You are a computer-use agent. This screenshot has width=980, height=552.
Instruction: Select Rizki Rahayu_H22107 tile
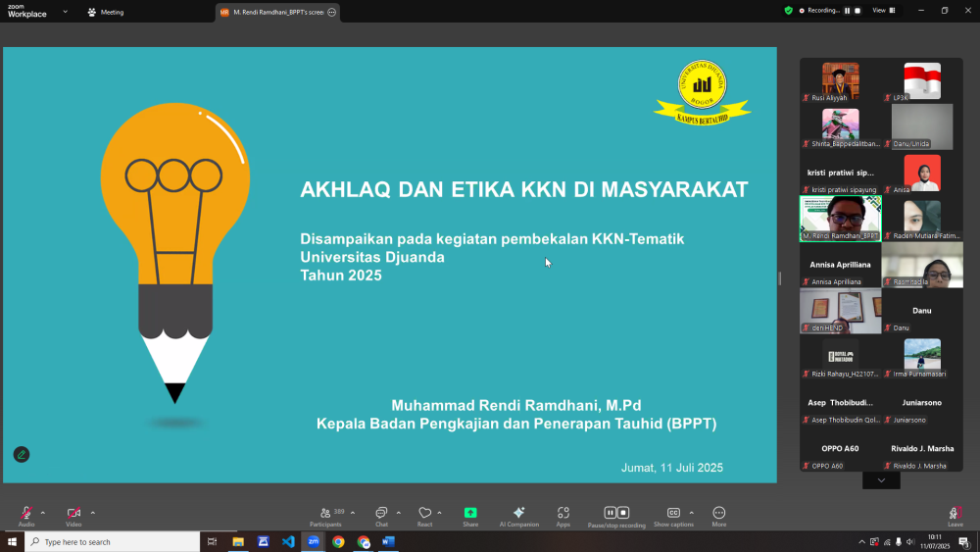(x=841, y=357)
